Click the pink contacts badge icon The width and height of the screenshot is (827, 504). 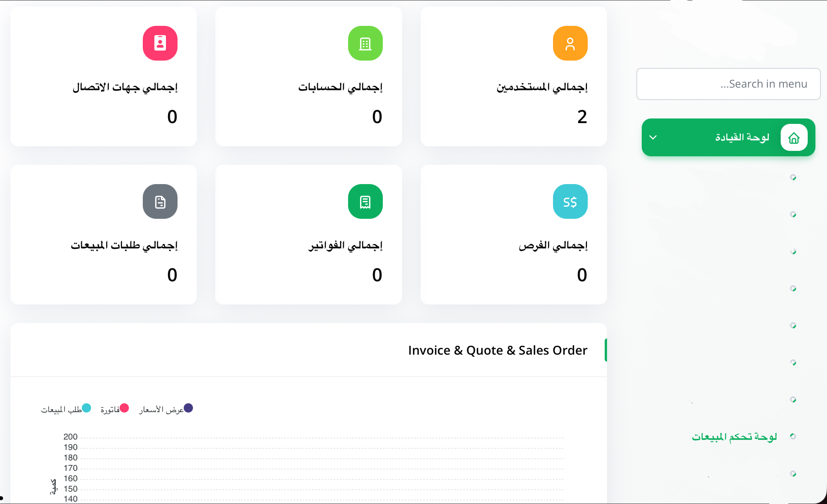160,43
